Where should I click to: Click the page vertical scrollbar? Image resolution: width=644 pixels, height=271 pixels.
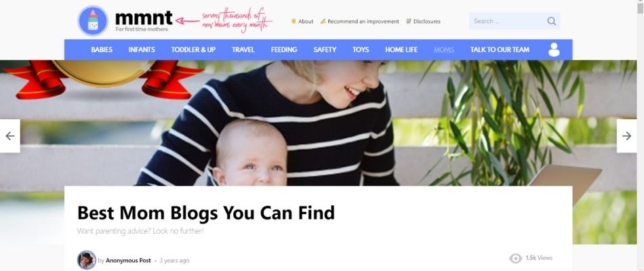tap(641, 135)
